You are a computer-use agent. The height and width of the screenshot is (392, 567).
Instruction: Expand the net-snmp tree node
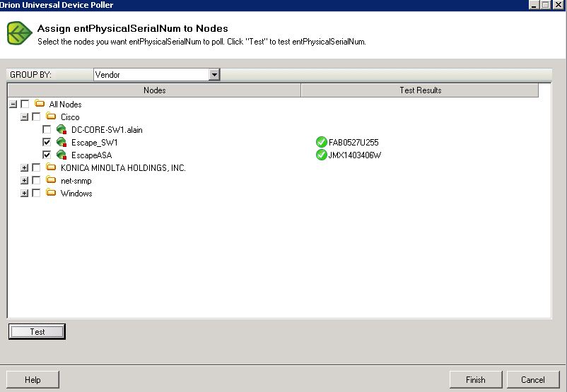24,180
